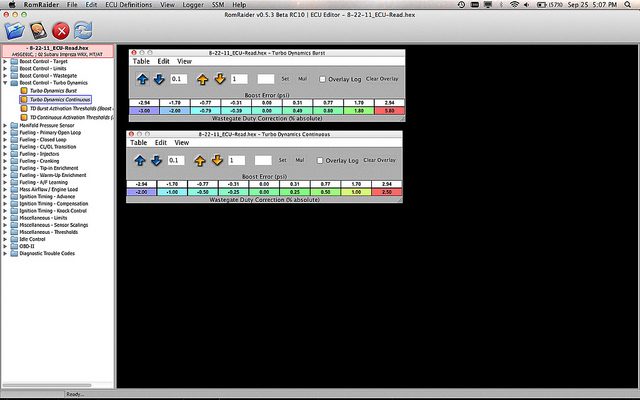
Task: Expand the Diagnostic Trouble Codes folder
Action: [4, 253]
